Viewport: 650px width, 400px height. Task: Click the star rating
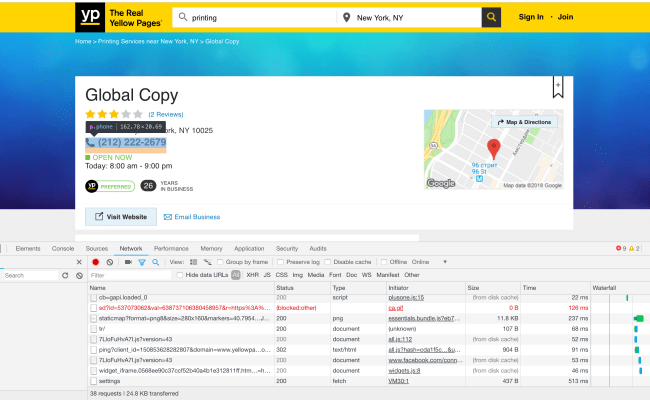(114, 114)
